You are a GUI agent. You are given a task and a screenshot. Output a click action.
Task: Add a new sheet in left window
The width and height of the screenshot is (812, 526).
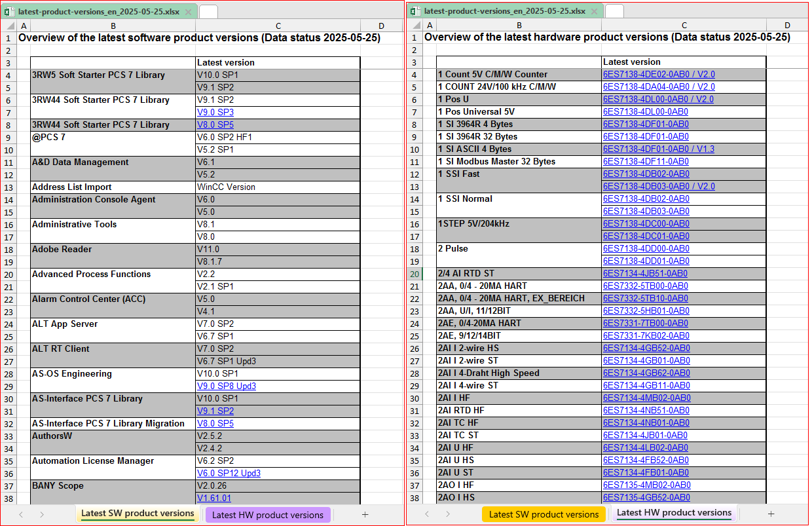[365, 515]
